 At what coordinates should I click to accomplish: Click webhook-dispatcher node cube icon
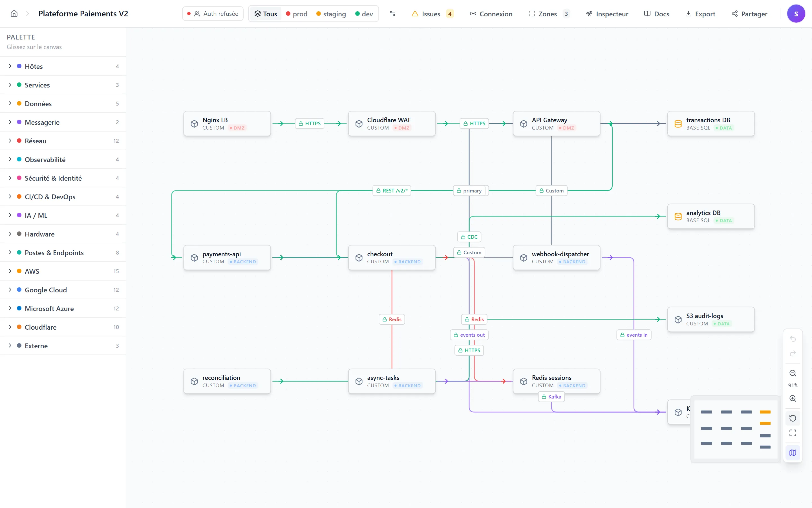point(524,258)
